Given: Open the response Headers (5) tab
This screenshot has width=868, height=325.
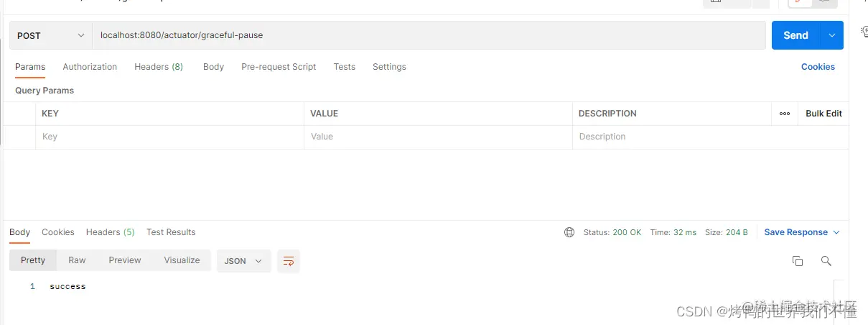Looking at the screenshot, I should 111,232.
